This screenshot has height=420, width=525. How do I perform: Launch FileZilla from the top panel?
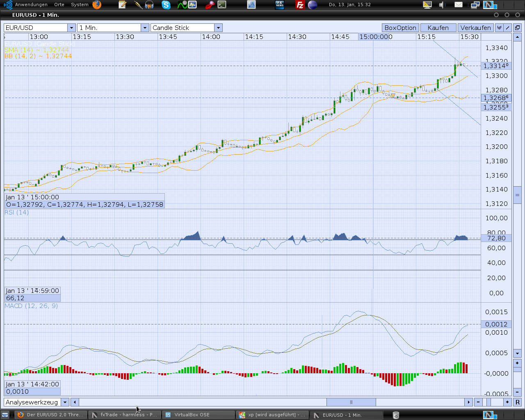(300, 5)
